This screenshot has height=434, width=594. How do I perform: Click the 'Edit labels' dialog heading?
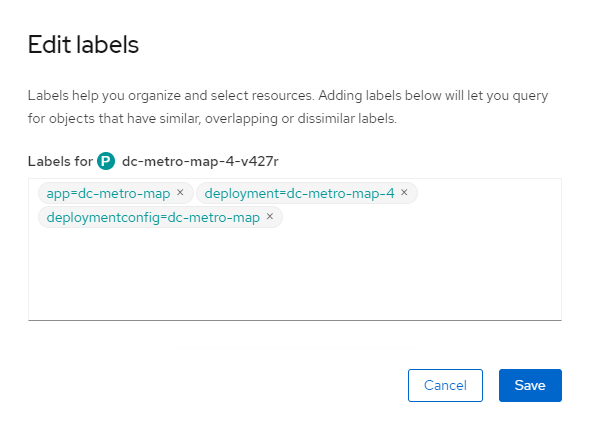tap(83, 45)
